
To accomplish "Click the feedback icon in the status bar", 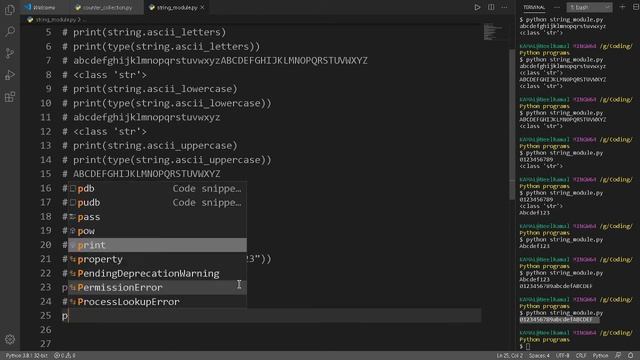I will pos(618,356).
